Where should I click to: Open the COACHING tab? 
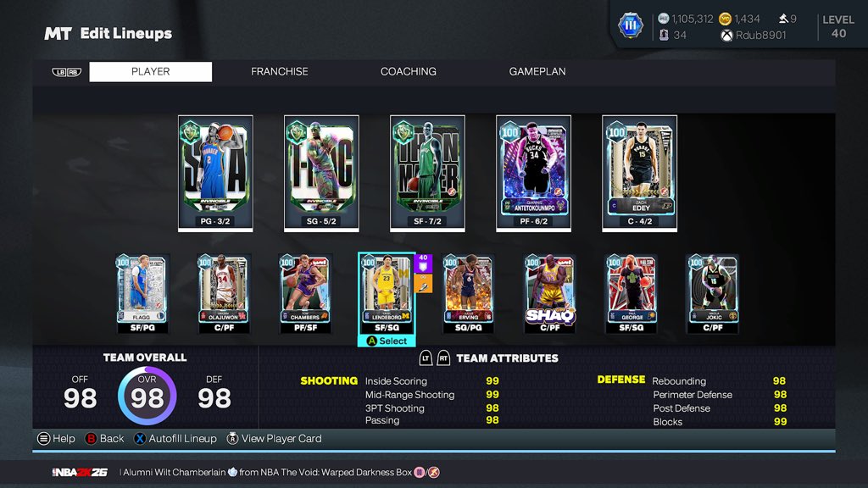click(408, 71)
